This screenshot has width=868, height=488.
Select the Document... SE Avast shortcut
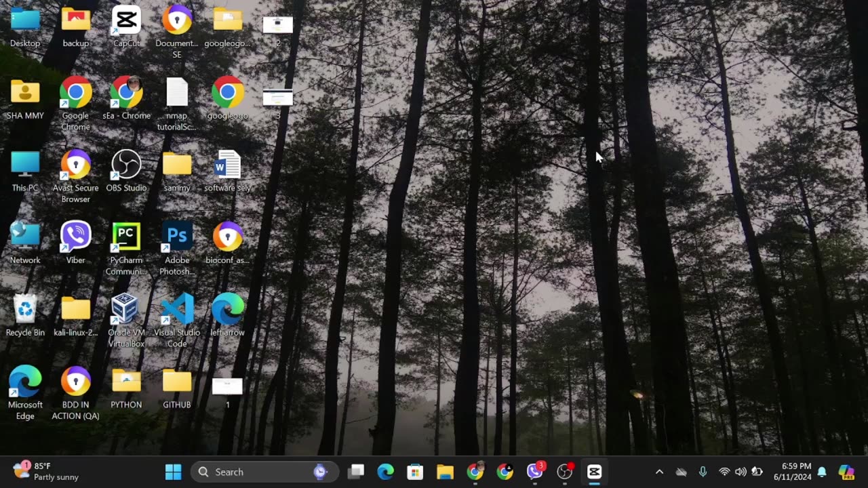(x=177, y=31)
